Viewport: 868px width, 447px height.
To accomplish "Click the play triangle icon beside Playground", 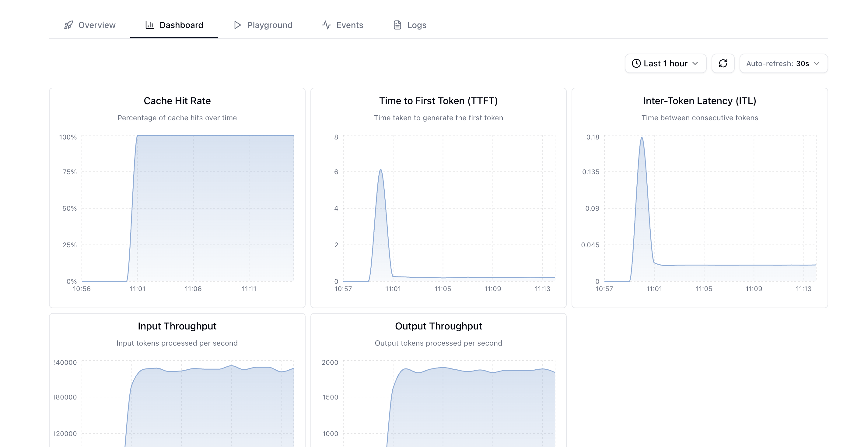I will (237, 25).
